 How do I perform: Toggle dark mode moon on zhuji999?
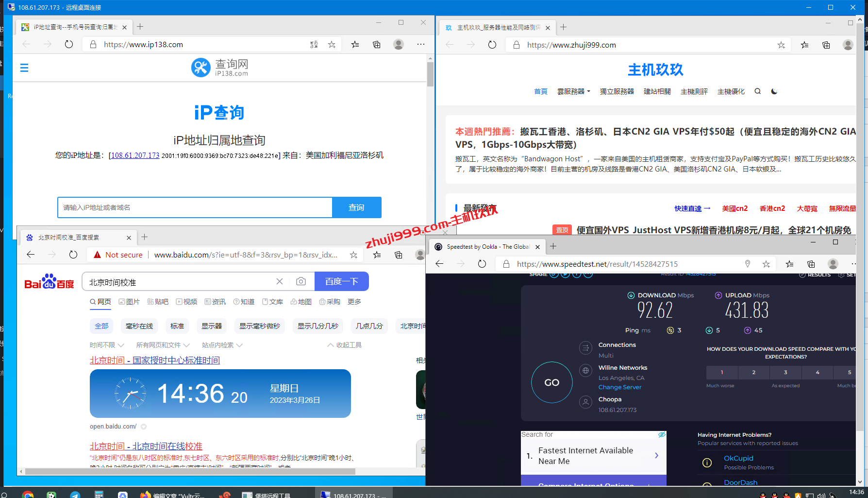(774, 91)
